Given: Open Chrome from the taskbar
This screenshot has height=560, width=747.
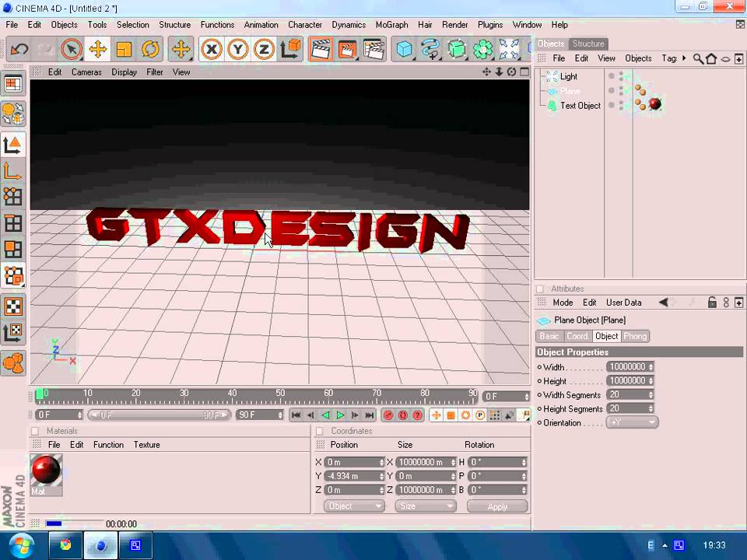Looking at the screenshot, I should click(65, 545).
